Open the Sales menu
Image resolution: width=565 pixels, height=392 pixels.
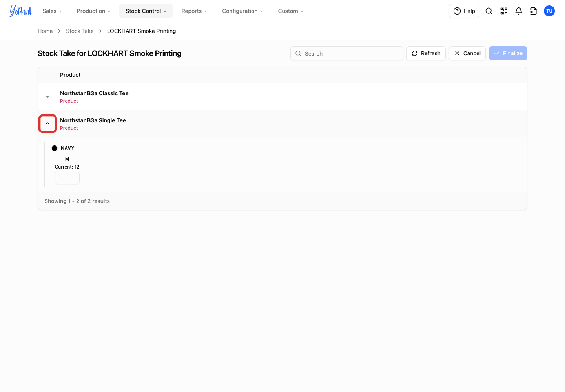[x=52, y=11]
